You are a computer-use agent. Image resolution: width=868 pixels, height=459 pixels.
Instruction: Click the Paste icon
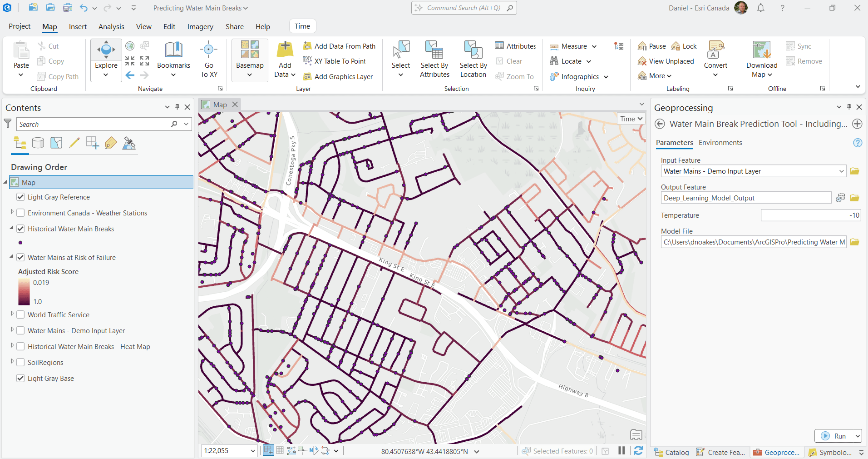21,50
